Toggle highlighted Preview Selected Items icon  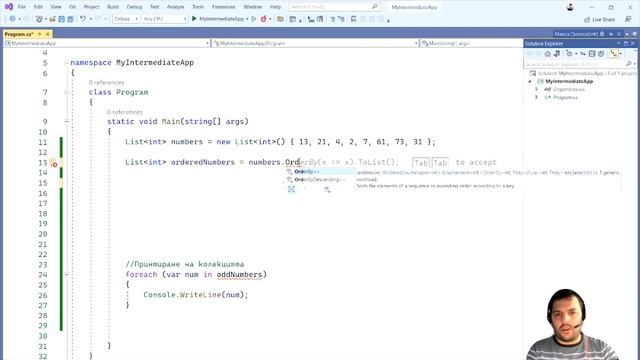(613, 54)
